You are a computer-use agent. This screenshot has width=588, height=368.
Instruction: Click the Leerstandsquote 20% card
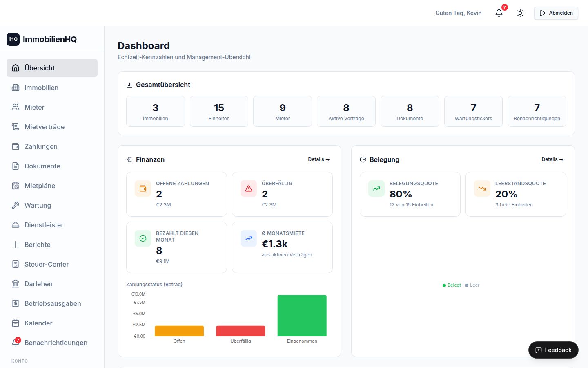click(x=516, y=194)
